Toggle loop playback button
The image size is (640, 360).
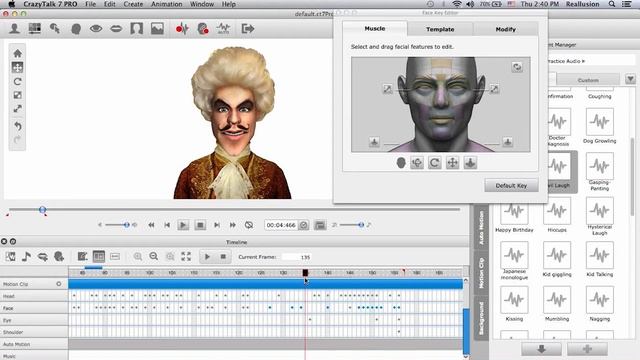(249, 225)
